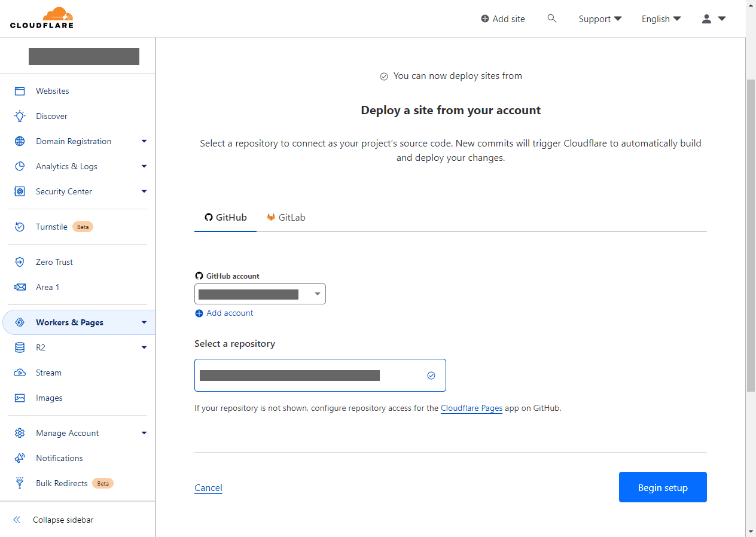Open Stream from the sidebar
This screenshot has width=756, height=537.
(48, 373)
